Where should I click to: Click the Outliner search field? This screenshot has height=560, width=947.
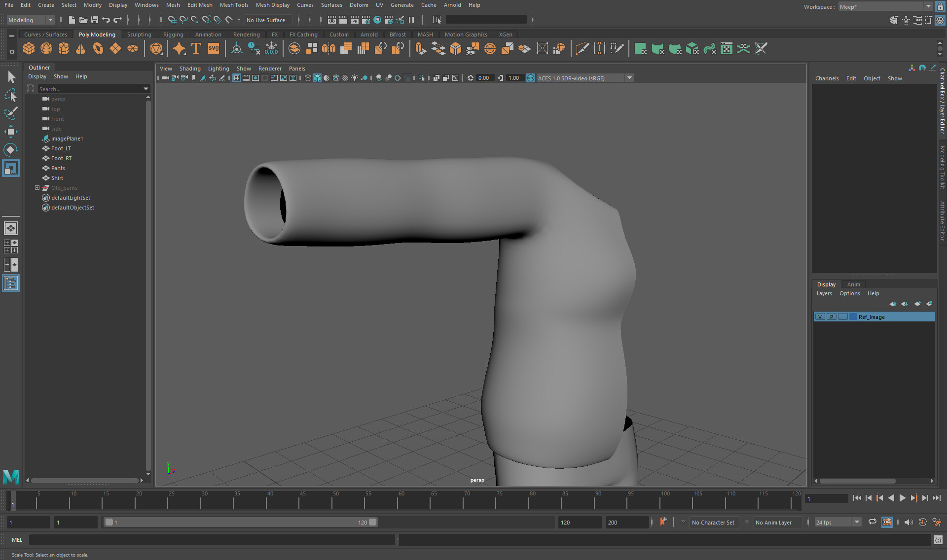(89, 89)
